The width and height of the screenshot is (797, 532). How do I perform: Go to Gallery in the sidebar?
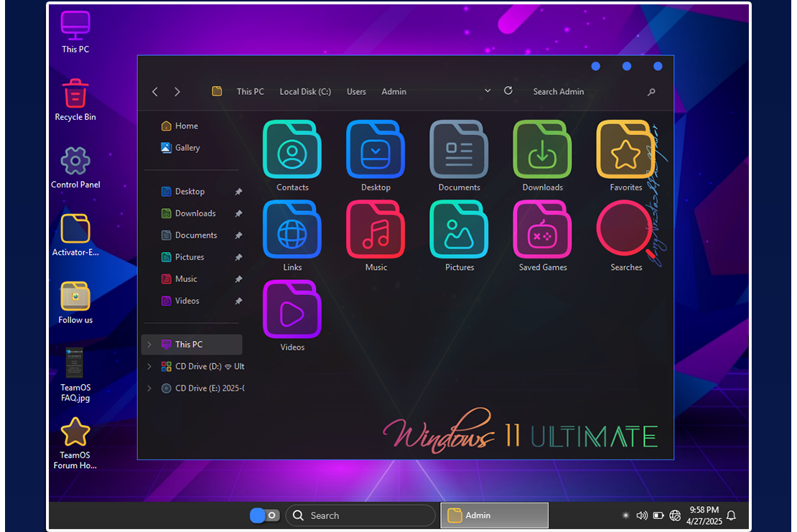pyautogui.click(x=187, y=148)
